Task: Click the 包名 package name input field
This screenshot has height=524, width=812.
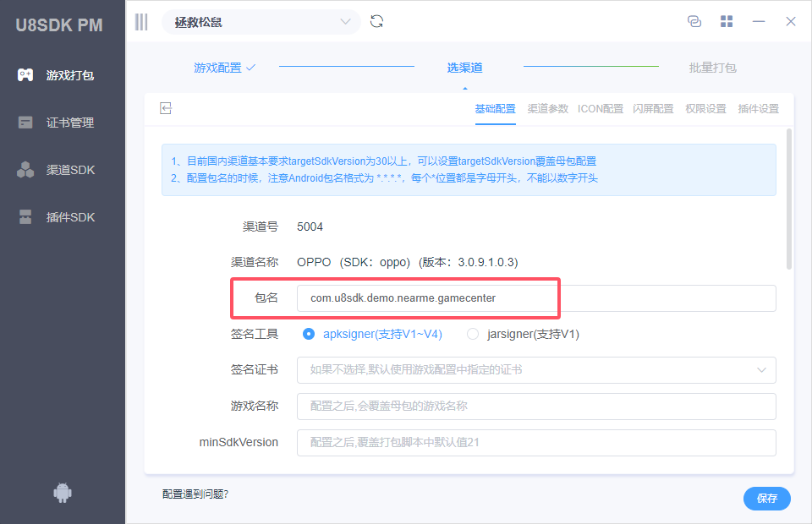Action: [536, 298]
